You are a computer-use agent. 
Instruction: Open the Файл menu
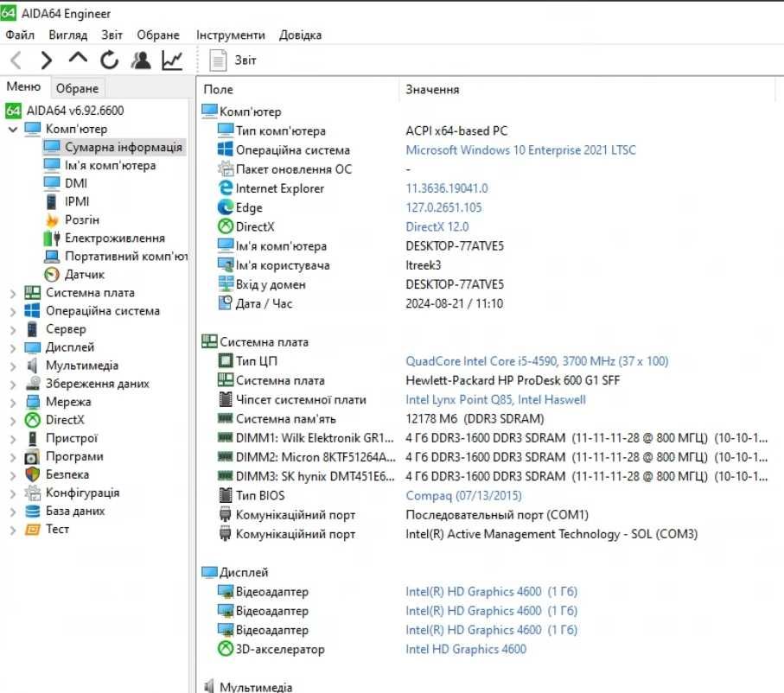(x=20, y=35)
